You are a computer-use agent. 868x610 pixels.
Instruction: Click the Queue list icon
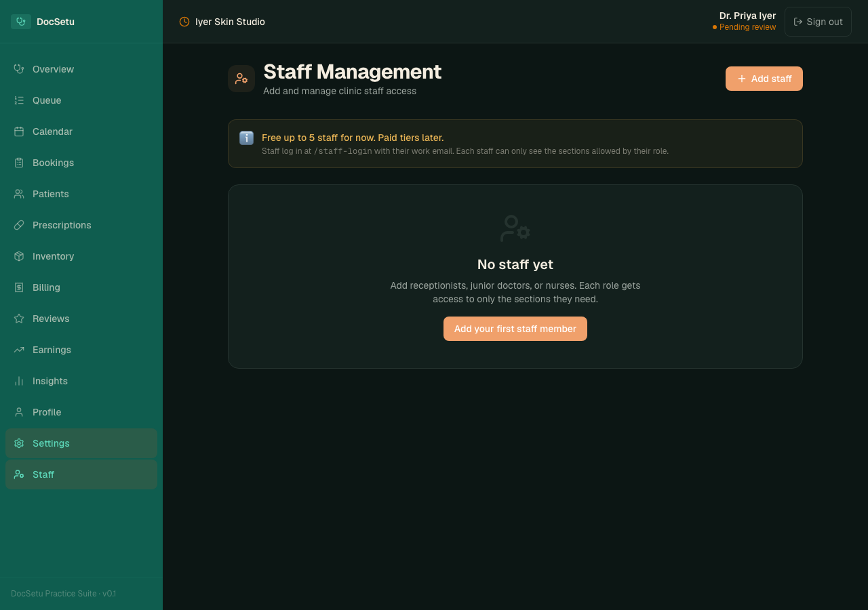click(x=19, y=100)
